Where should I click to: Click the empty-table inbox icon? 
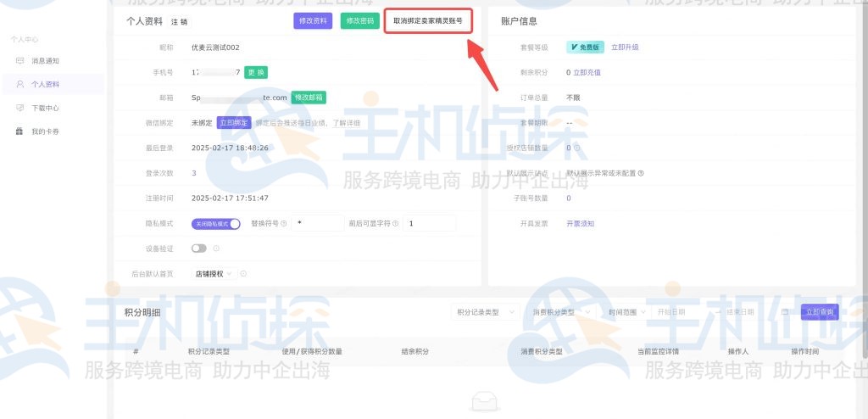(484, 402)
